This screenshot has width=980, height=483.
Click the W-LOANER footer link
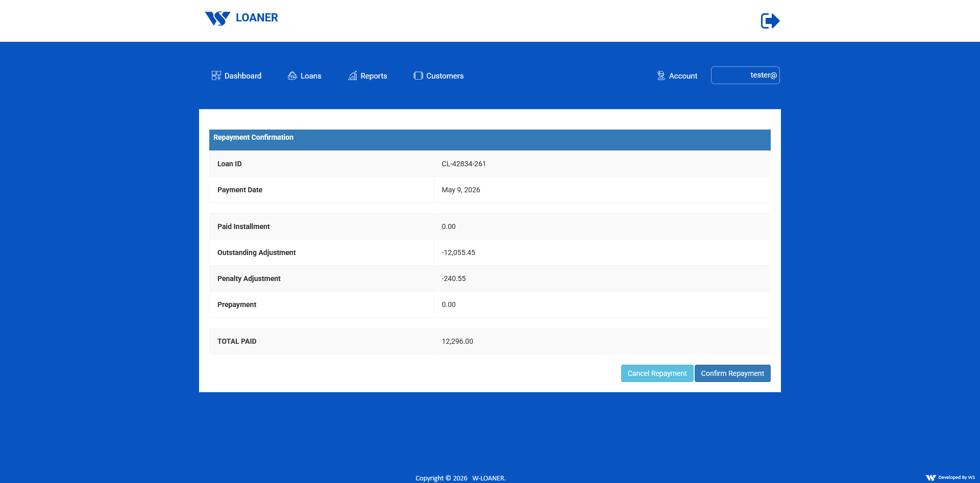pyautogui.click(x=489, y=478)
